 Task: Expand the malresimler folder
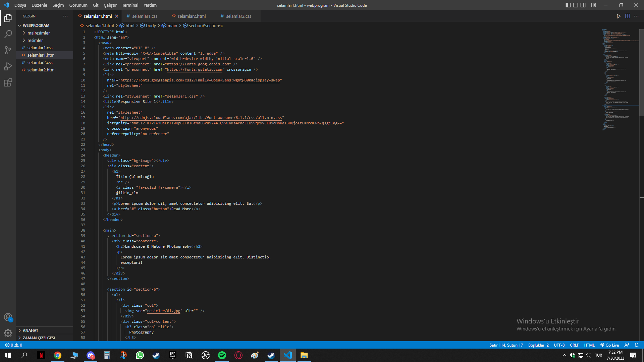[x=45, y=33]
